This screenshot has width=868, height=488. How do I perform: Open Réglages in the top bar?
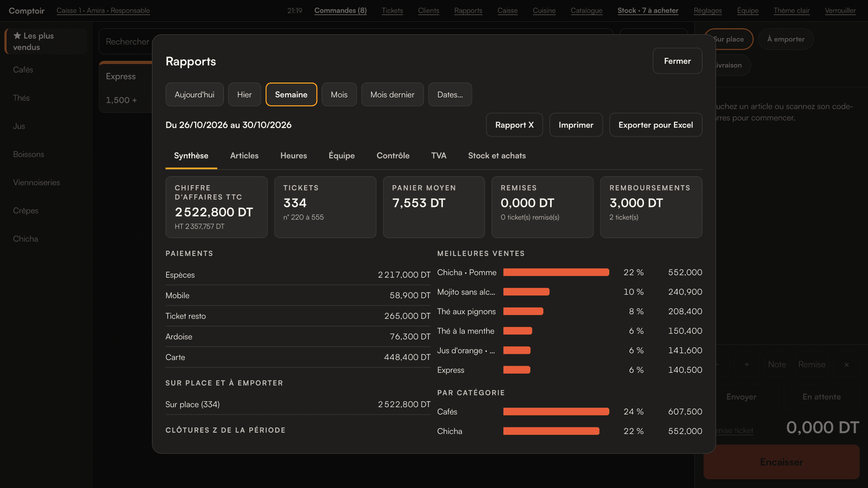[x=708, y=10]
